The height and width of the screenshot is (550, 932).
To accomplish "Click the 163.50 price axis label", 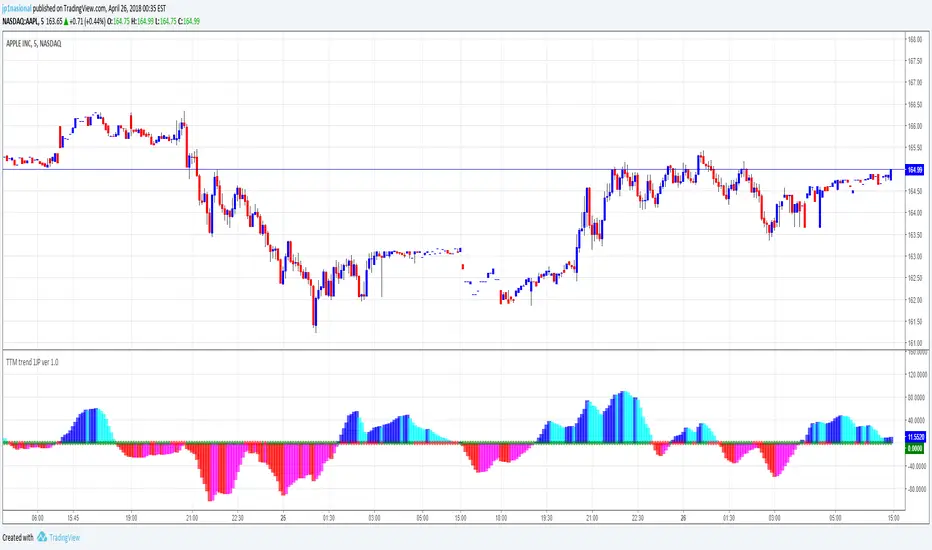I will tap(915, 235).
